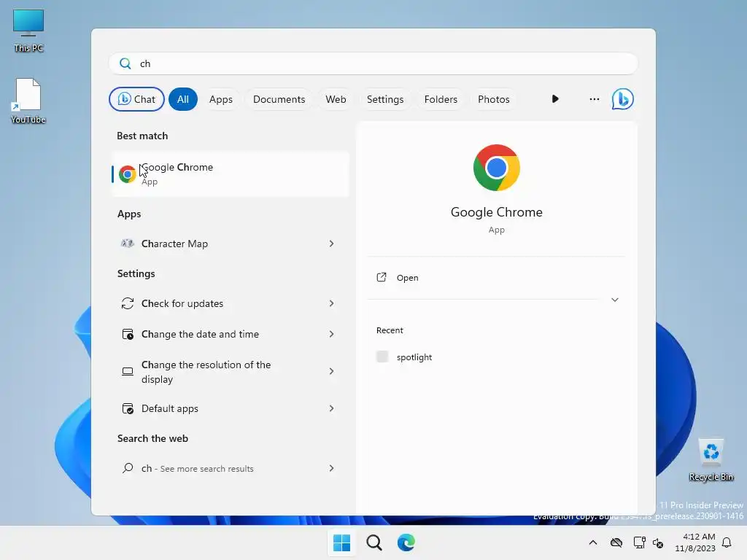The image size is (747, 560).
Task: Click the Character Map app icon
Action: click(127, 244)
